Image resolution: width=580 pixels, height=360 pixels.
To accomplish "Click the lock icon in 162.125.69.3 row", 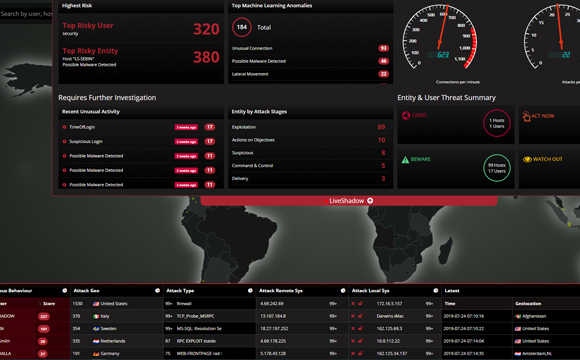I will coord(360,329).
